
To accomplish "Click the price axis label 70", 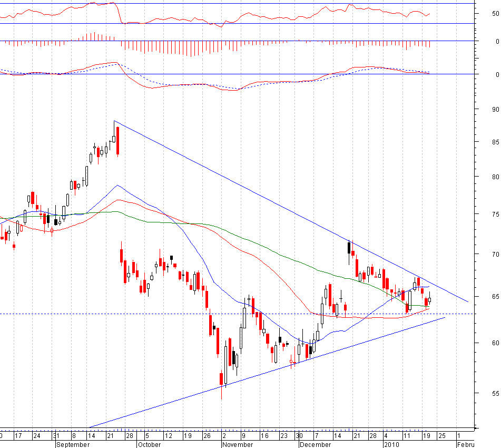I will [x=495, y=254].
